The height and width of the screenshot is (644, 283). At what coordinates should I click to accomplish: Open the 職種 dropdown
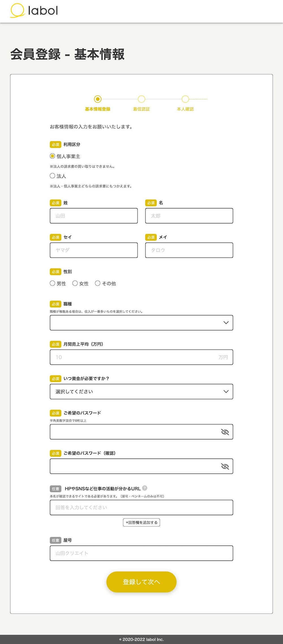[x=141, y=322]
